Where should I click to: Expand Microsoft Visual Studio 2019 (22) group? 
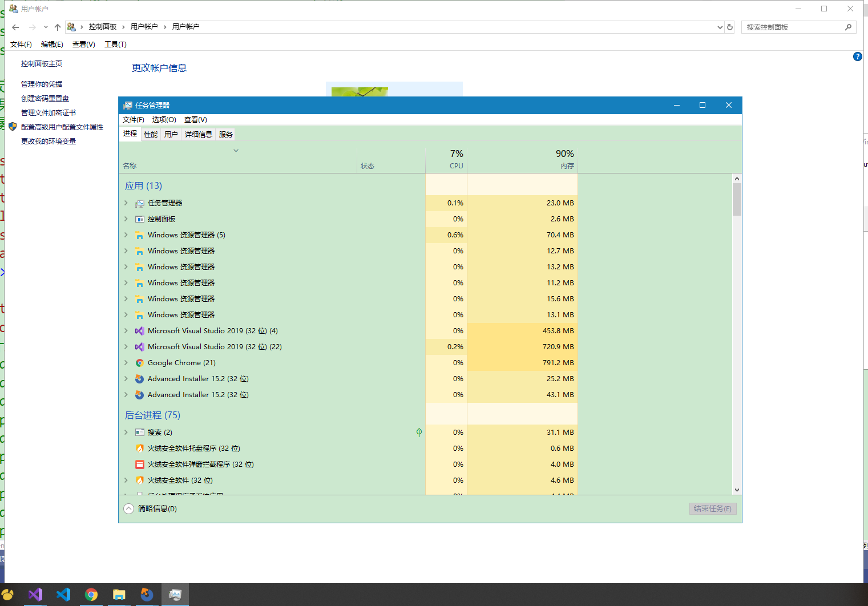(x=126, y=347)
